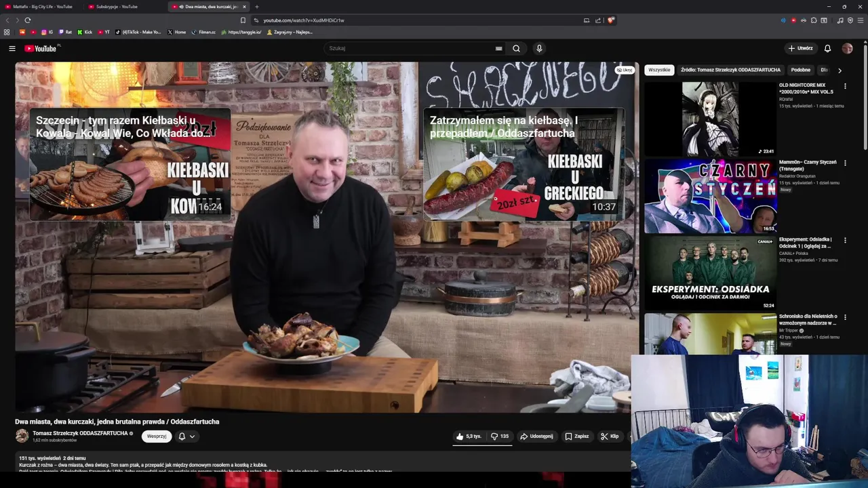868x488 pixels.
Task: Click the Udostępnij share button
Action: tap(536, 436)
